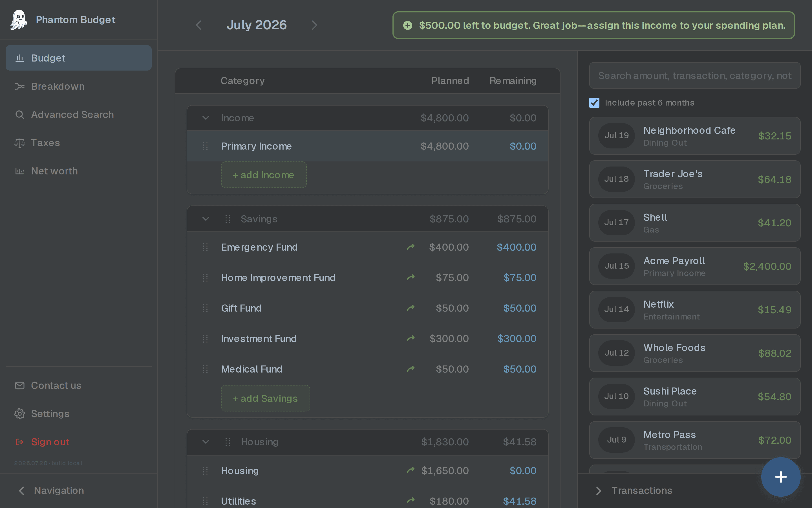Image resolution: width=812 pixels, height=508 pixels.
Task: Collapse the Savings group chevron
Action: [206, 219]
